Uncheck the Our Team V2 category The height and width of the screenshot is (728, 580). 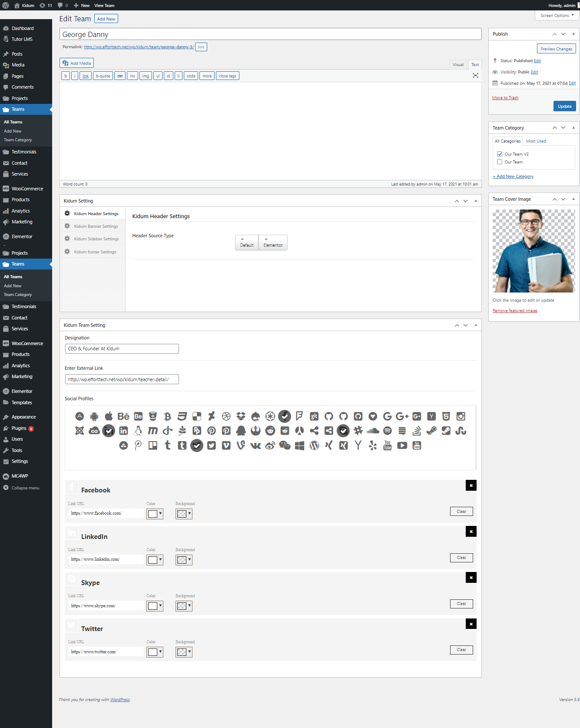point(500,154)
